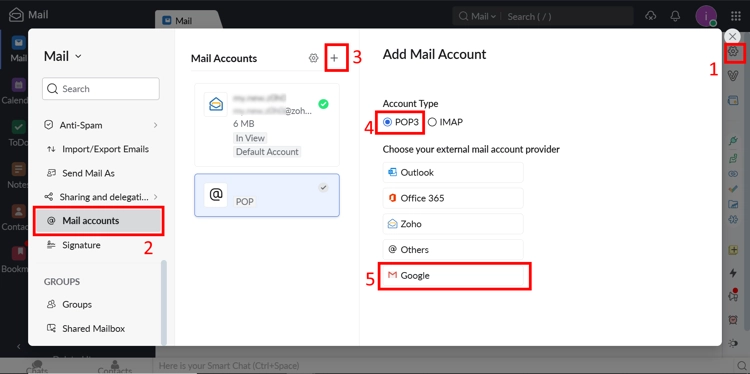Choose Others as mail provider
The height and width of the screenshot is (374, 750).
(x=453, y=250)
